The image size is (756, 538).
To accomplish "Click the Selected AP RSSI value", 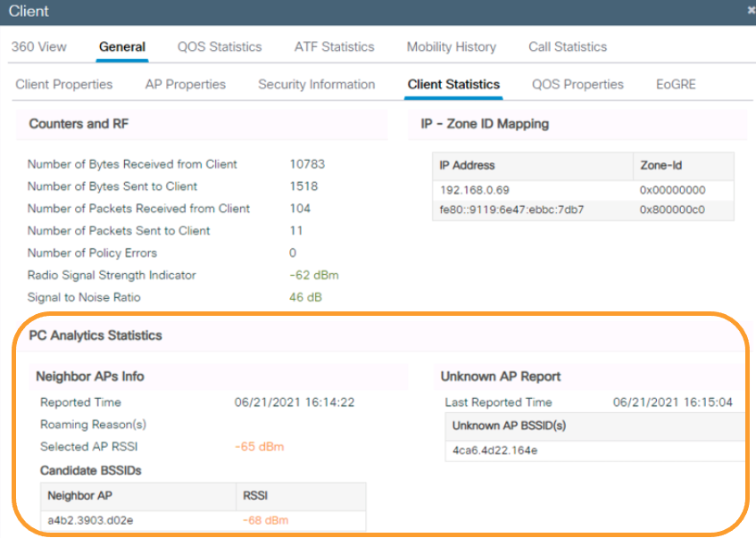I will pos(259,447).
